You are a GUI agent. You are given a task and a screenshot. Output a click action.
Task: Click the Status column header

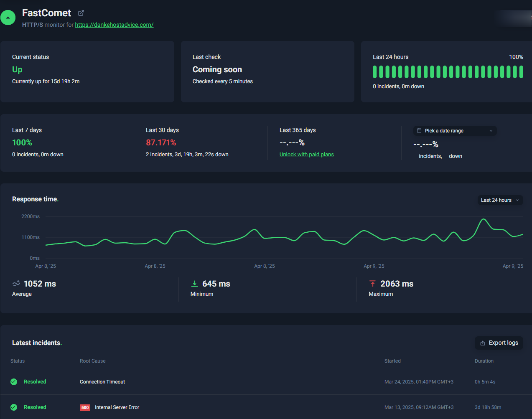[18, 361]
